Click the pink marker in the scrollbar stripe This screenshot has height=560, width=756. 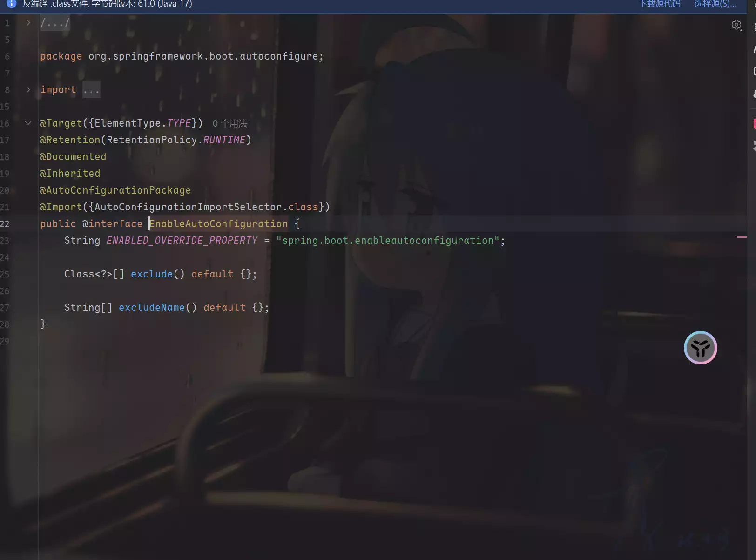tap(741, 237)
